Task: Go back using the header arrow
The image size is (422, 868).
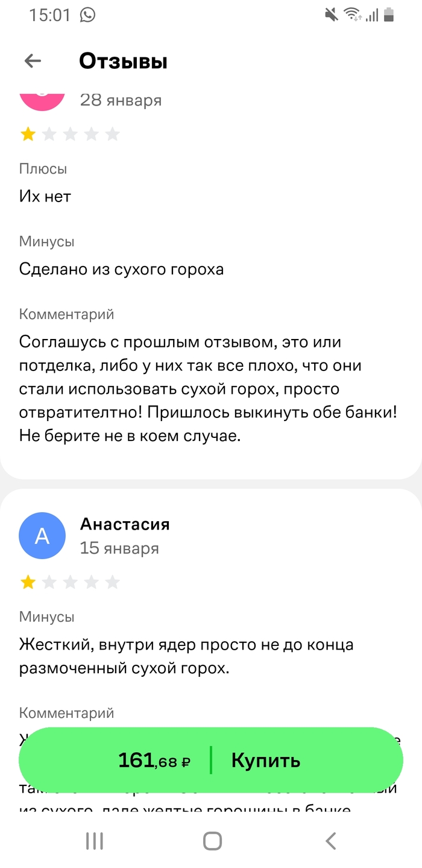Action: click(33, 60)
